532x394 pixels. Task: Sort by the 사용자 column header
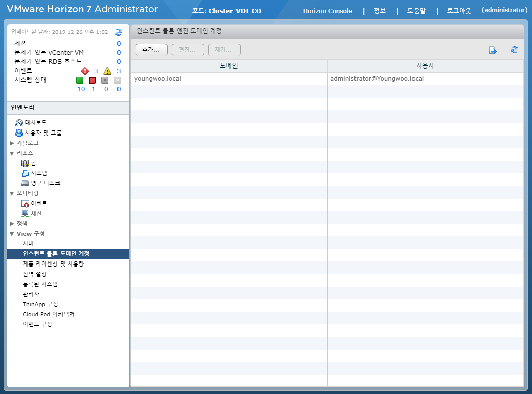(426, 66)
